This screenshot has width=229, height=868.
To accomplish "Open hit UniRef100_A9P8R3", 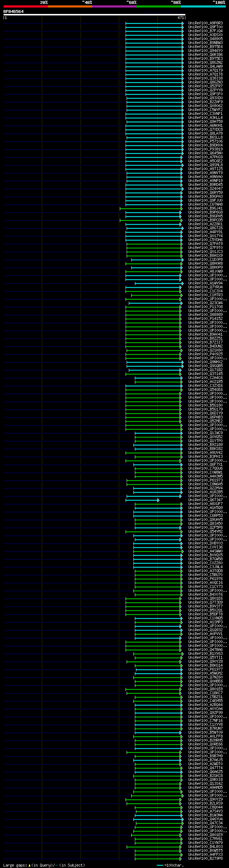I will [x=205, y=23].
